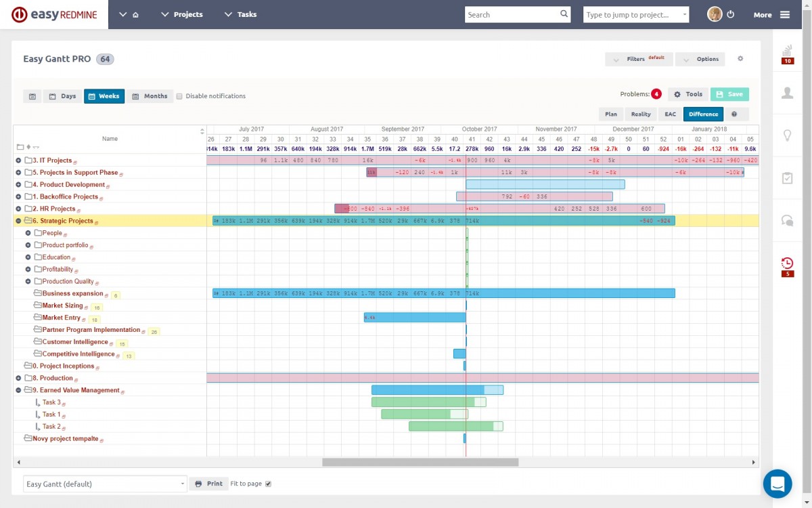Open the Filters dropdown

[x=638, y=59]
